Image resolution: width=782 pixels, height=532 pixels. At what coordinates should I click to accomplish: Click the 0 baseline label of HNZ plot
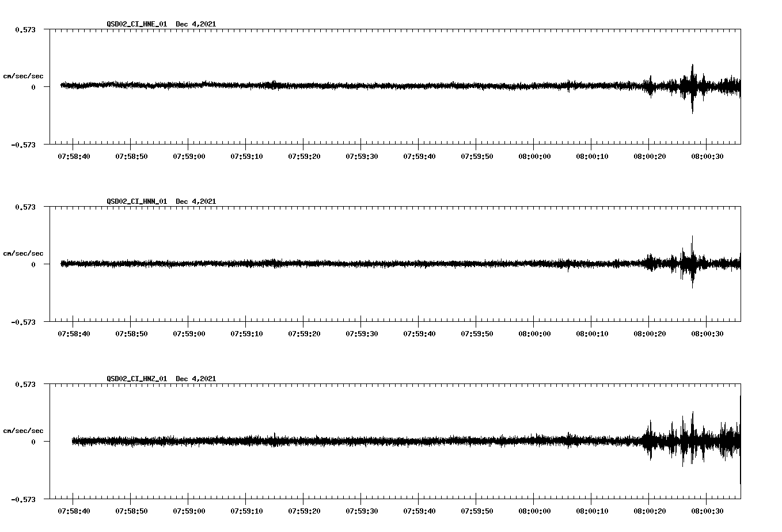33,442
